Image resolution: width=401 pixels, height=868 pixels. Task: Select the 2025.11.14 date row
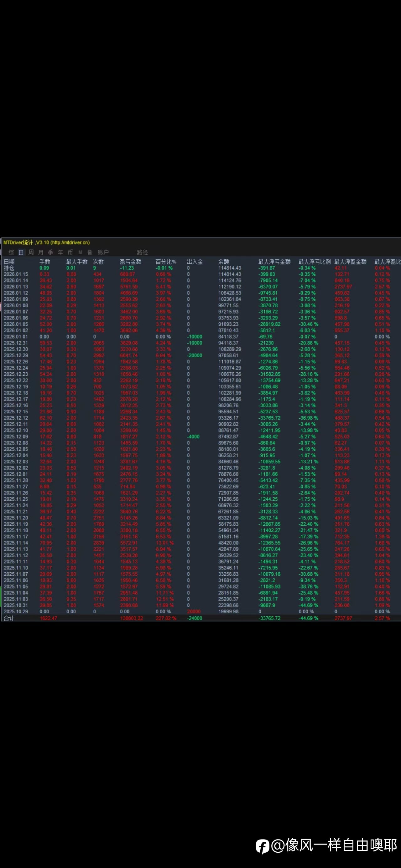pos(16,543)
